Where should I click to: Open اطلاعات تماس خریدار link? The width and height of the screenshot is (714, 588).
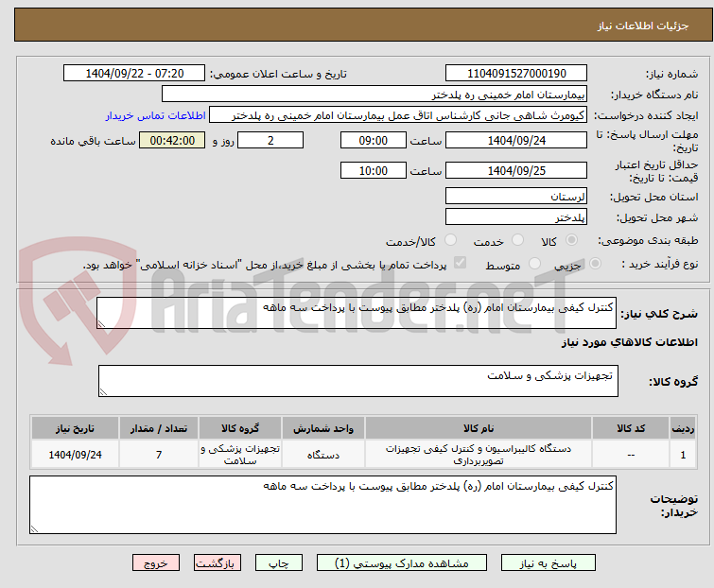click(156, 115)
